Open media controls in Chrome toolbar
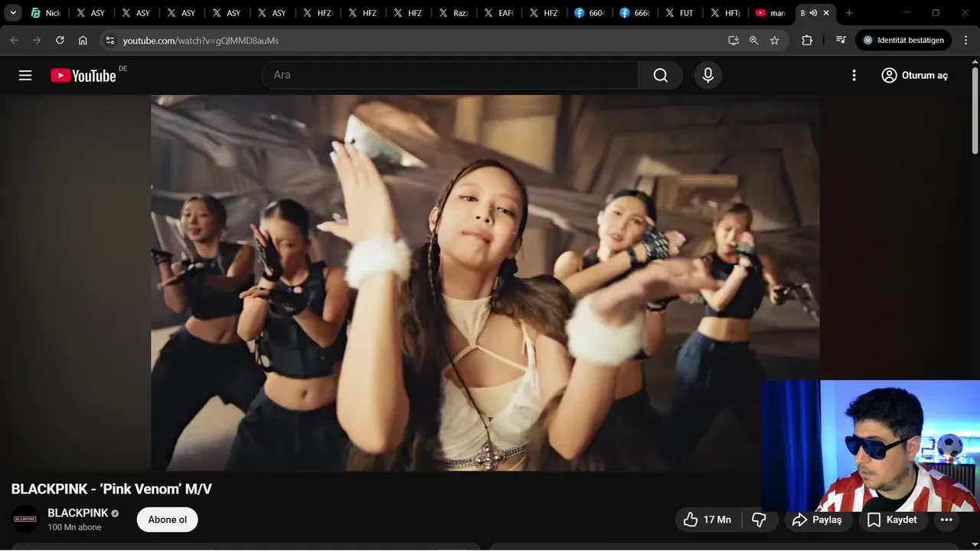This screenshot has height=551, width=980. [x=841, y=40]
